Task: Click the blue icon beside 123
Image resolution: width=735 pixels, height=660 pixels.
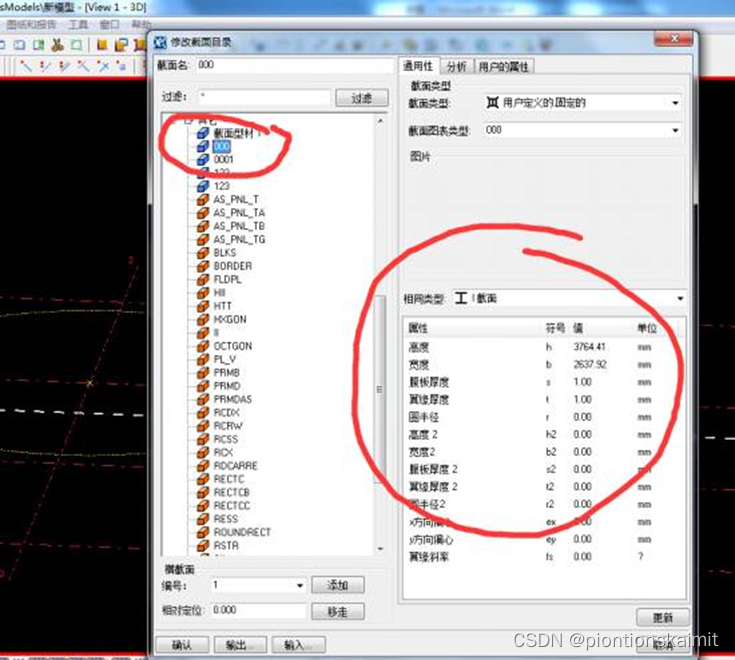Action: click(x=202, y=186)
